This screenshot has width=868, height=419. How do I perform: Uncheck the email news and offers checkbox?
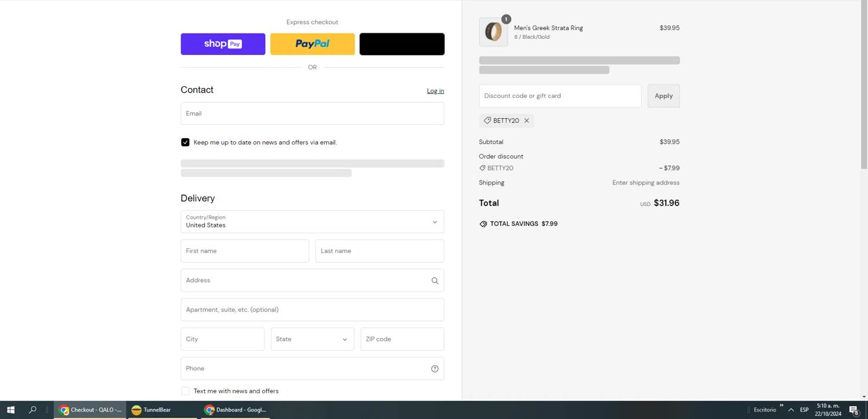pyautogui.click(x=185, y=142)
